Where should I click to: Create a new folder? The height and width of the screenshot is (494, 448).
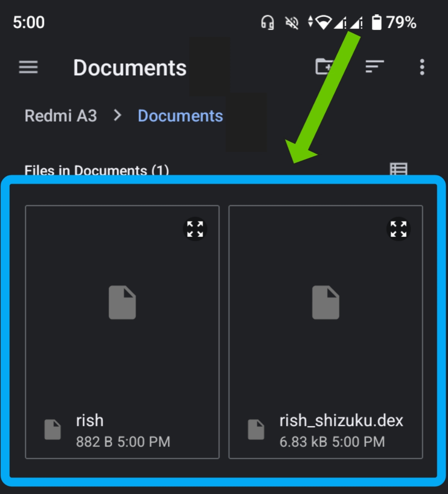pos(325,66)
